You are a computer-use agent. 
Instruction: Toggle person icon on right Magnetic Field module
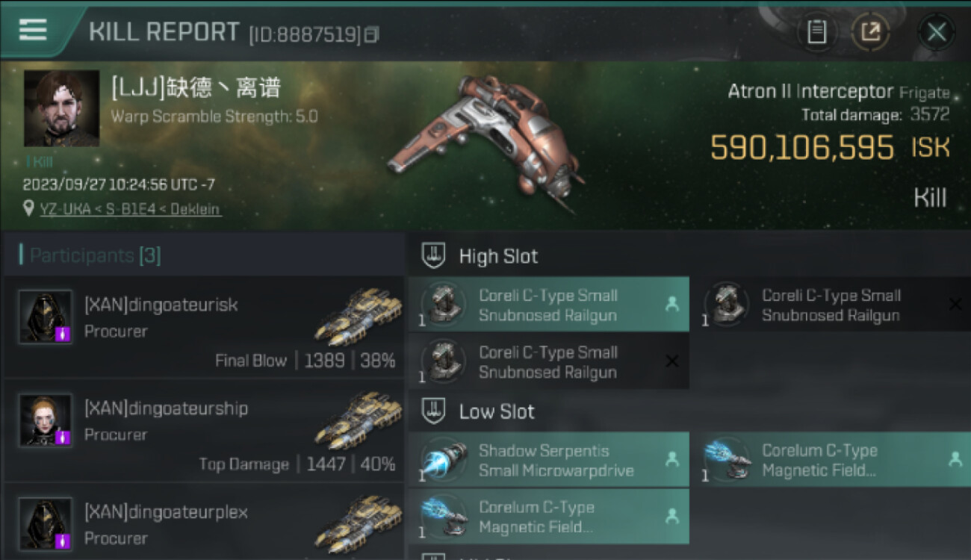(955, 459)
